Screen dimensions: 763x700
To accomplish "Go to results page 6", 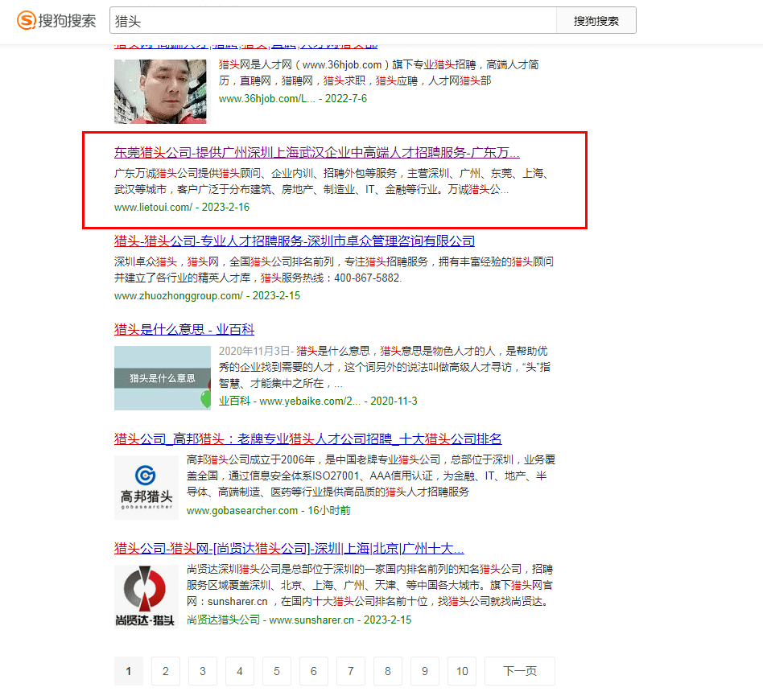I will [313, 671].
